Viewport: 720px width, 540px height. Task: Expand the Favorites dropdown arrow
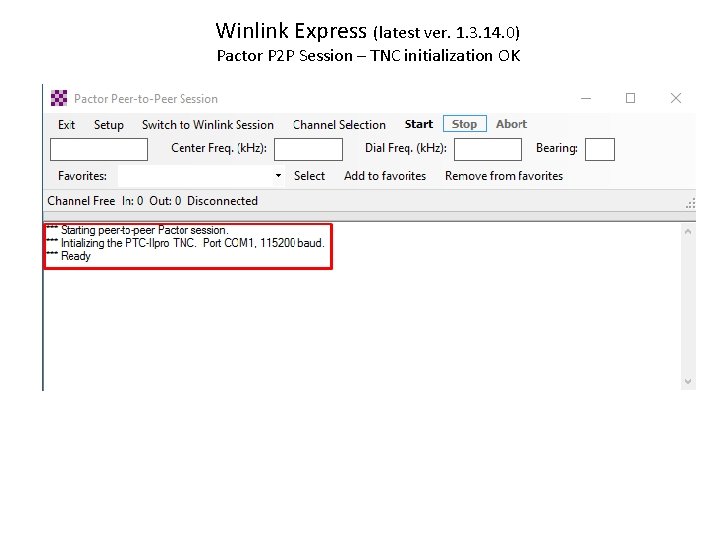278,176
